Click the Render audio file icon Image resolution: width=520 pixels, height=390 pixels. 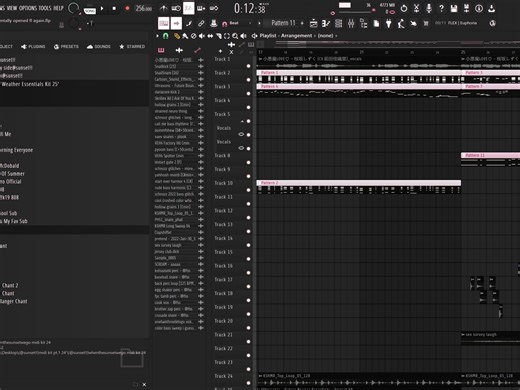point(466,8)
